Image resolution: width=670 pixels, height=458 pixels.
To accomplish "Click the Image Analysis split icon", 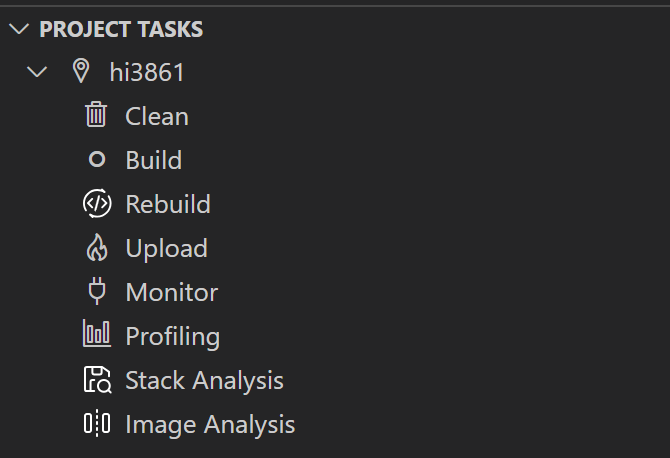I will click(x=97, y=423).
